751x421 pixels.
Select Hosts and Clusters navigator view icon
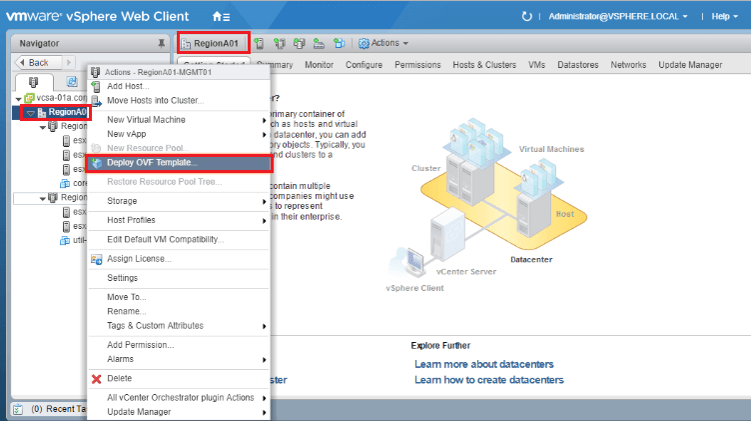point(33,82)
